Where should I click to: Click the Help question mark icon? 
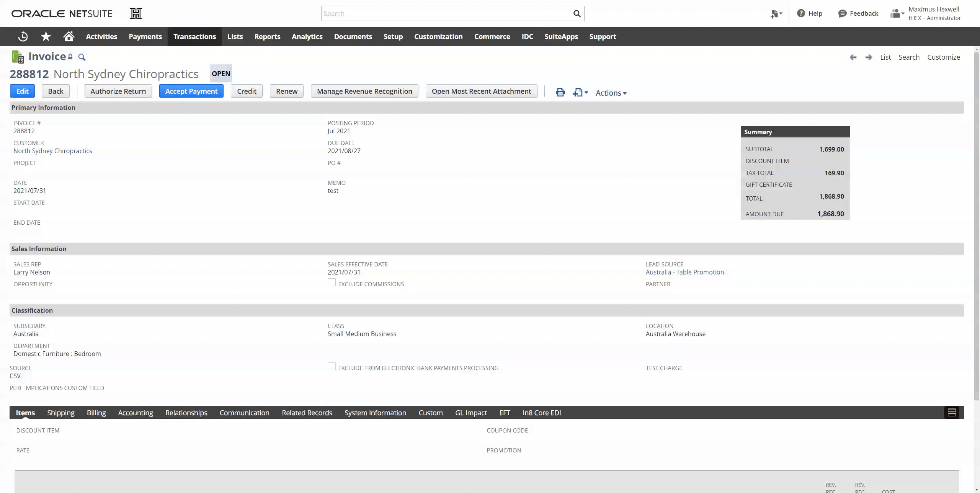[x=801, y=13]
